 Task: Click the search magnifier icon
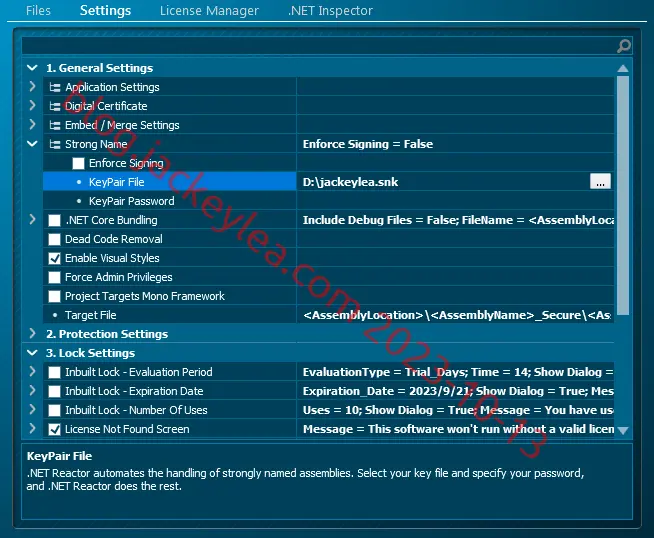point(624,46)
